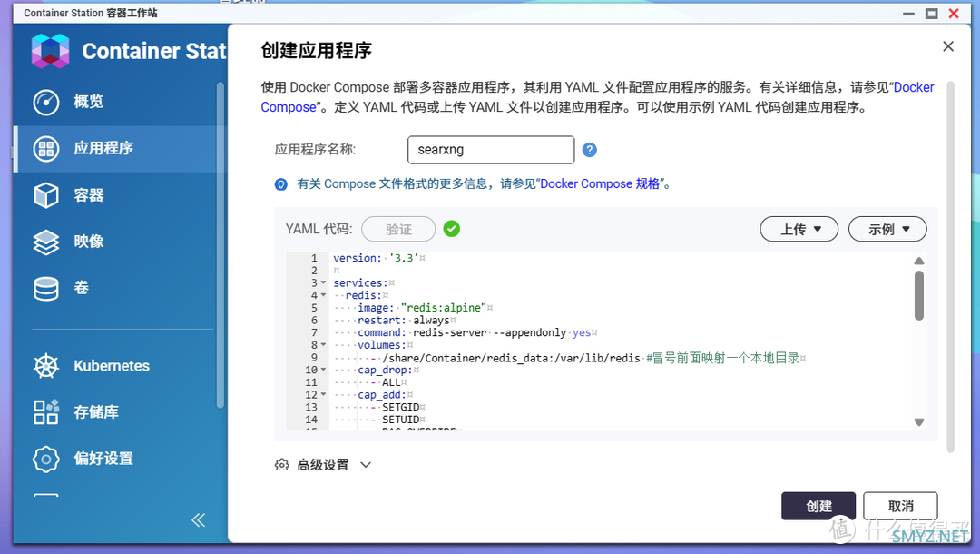Open the 概览 overview icon in sidebar
Image resolution: width=980 pixels, height=554 pixels.
46,103
